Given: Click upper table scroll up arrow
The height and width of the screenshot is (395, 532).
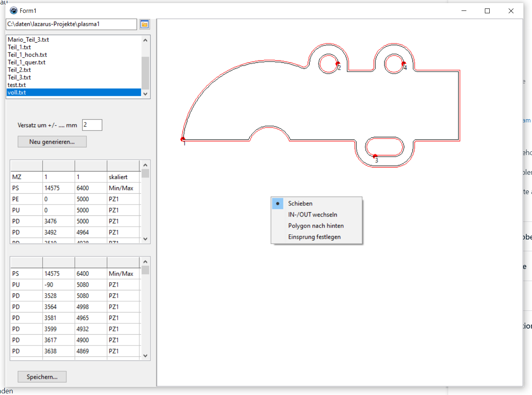Looking at the screenshot, I should [x=145, y=165].
